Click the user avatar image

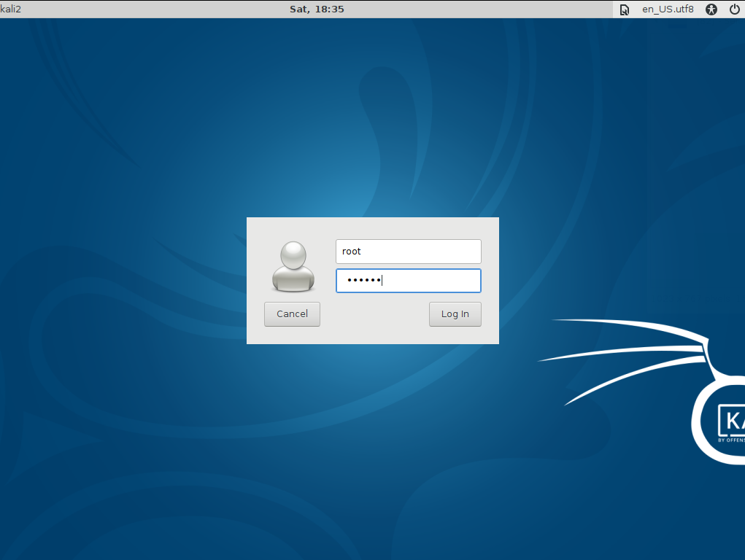[x=293, y=266]
